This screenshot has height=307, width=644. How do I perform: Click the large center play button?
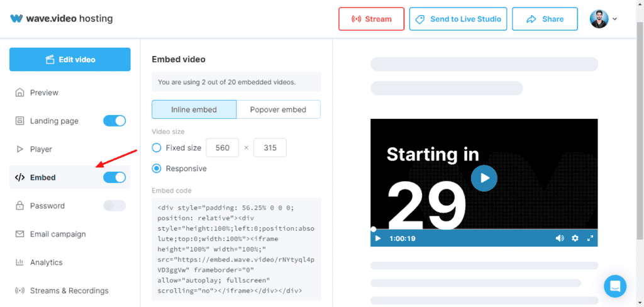coord(484,178)
